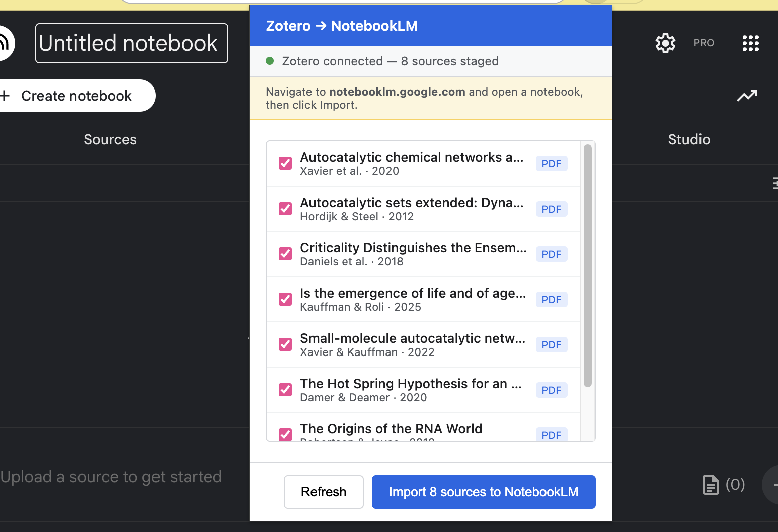Uncheck the Autocatalytic chemical networks source
The image size is (778, 532).
coord(285,163)
